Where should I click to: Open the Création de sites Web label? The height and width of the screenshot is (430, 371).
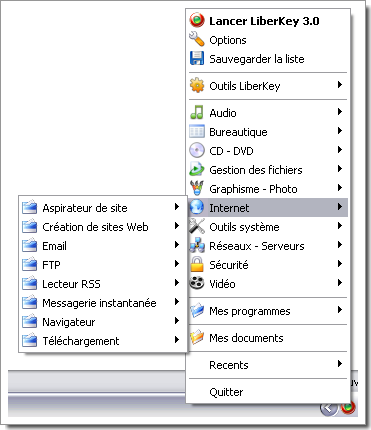coord(95,227)
